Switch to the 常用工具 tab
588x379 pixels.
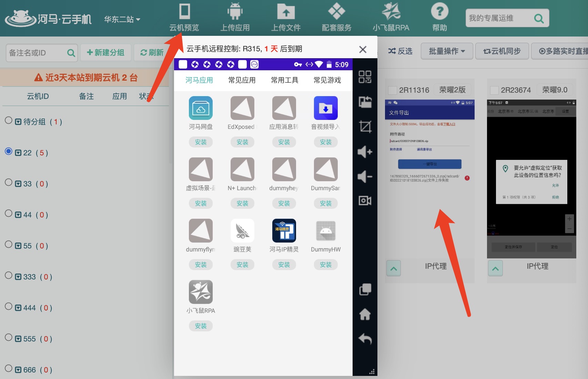(285, 80)
